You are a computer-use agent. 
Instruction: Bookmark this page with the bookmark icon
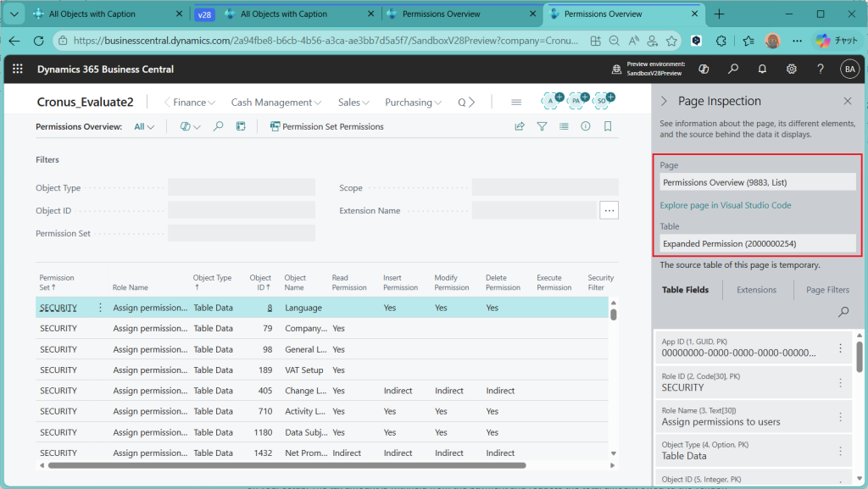pyautogui.click(x=608, y=126)
